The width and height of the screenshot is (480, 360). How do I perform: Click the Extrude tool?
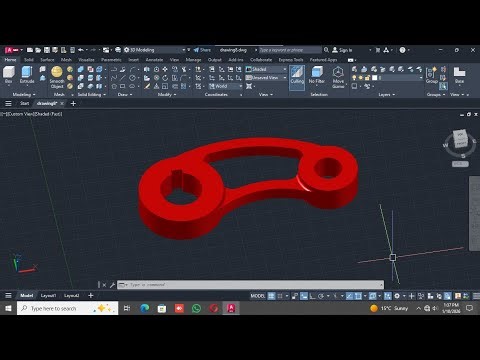tap(27, 74)
